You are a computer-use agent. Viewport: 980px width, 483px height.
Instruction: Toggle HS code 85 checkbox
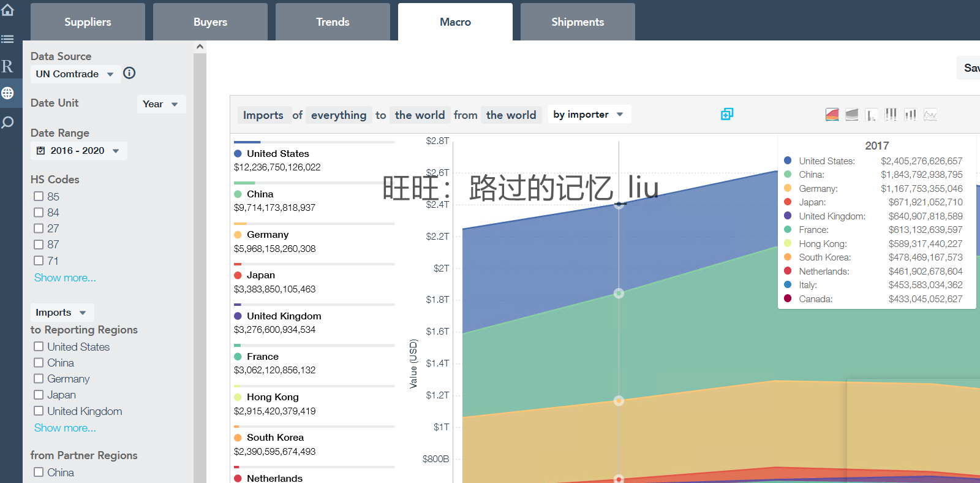coord(39,196)
